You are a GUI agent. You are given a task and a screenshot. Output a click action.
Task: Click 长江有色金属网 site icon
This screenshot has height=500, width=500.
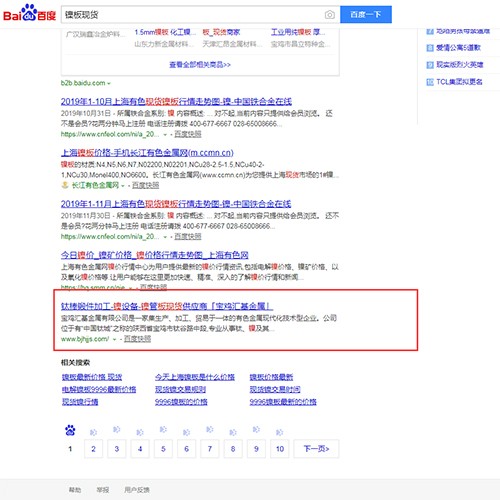(x=65, y=185)
